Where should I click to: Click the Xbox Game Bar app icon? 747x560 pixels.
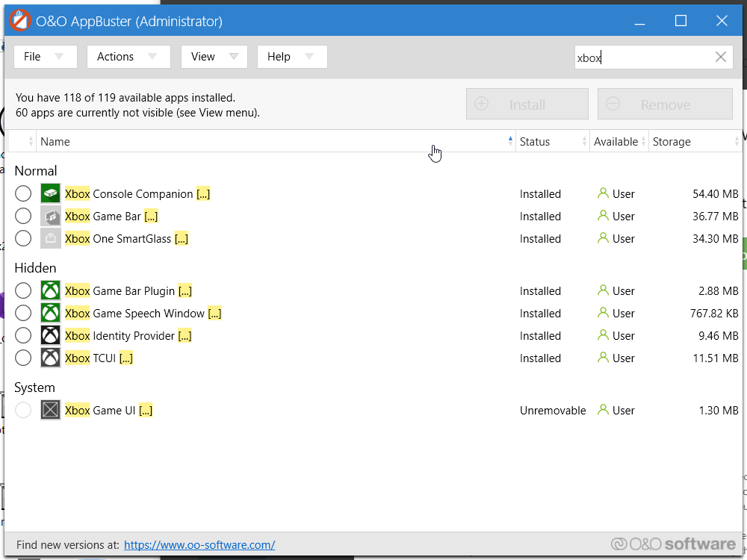pyautogui.click(x=51, y=216)
